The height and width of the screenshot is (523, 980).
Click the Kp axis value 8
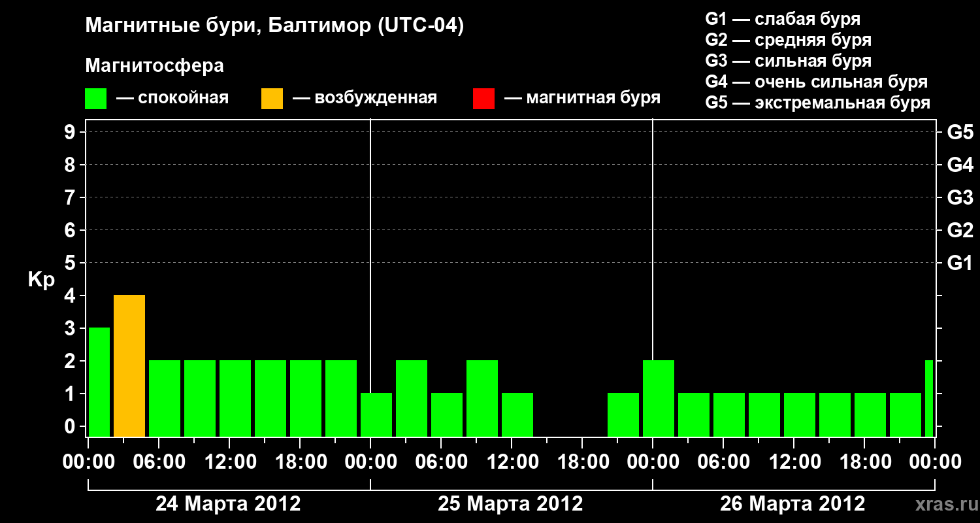click(x=71, y=165)
